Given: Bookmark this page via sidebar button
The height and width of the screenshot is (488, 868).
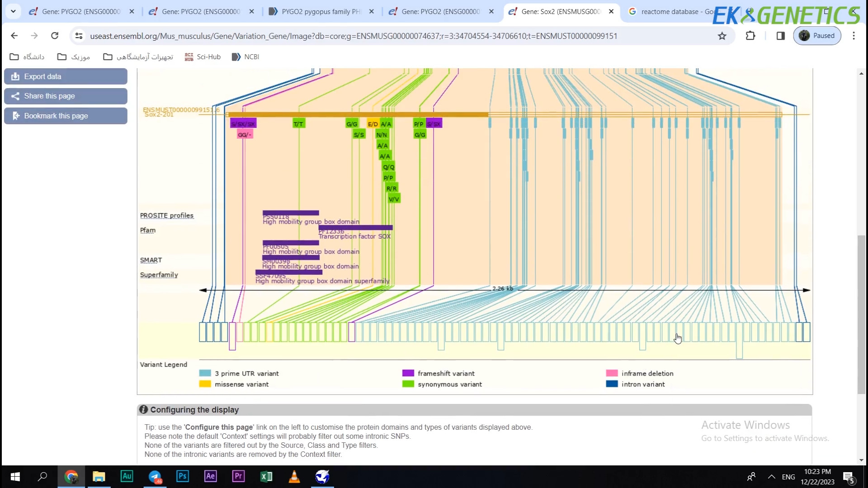Looking at the screenshot, I should pyautogui.click(x=66, y=116).
